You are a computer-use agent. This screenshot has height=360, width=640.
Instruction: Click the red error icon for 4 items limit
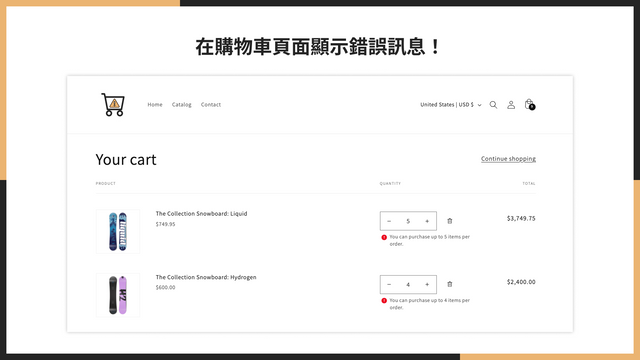[384, 300]
